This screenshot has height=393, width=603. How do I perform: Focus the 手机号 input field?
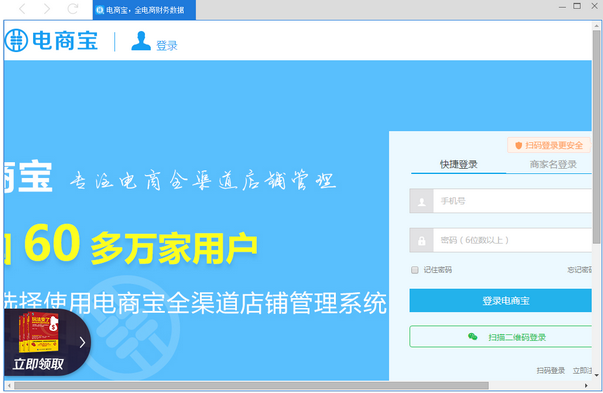[x=512, y=201]
